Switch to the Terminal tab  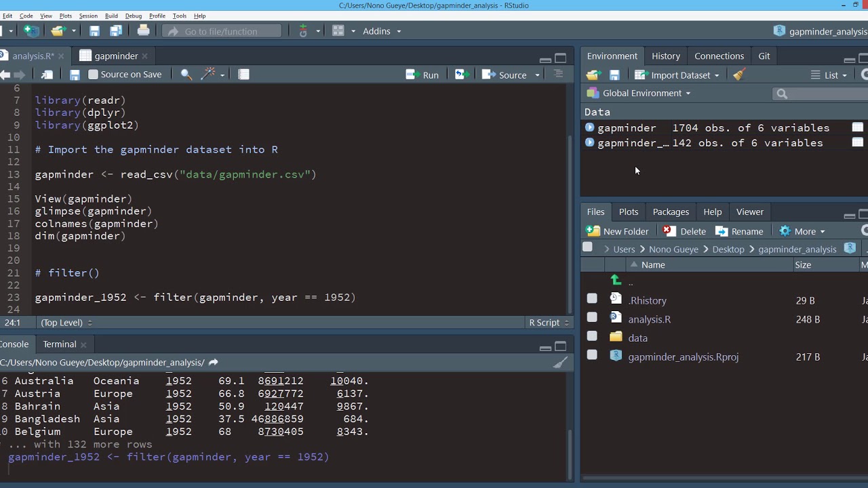click(x=60, y=344)
